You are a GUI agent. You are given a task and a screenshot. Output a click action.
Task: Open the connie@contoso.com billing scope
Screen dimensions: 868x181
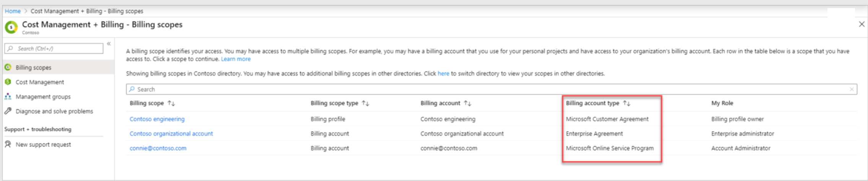click(x=158, y=148)
